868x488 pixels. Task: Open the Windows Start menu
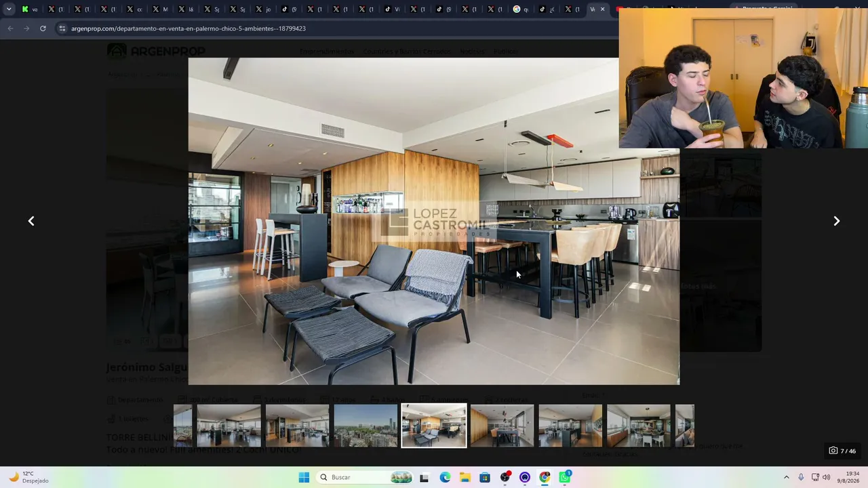coord(304,477)
